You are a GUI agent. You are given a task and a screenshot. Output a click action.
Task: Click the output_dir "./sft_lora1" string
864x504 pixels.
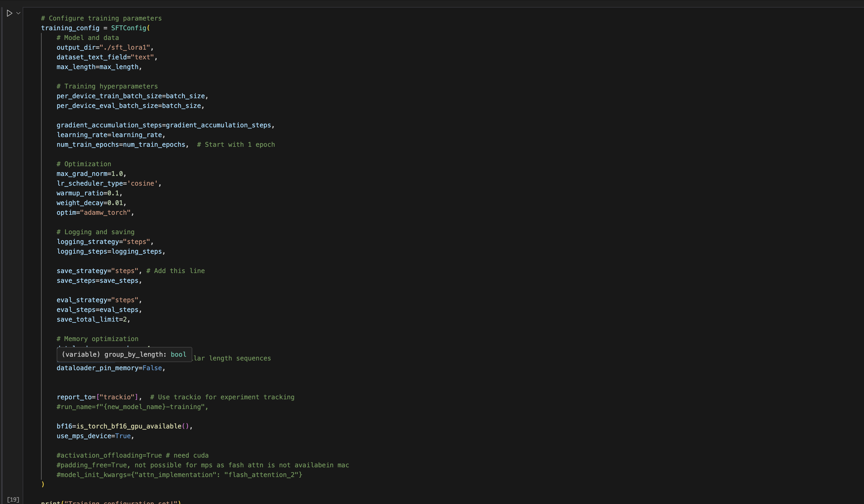(125, 48)
